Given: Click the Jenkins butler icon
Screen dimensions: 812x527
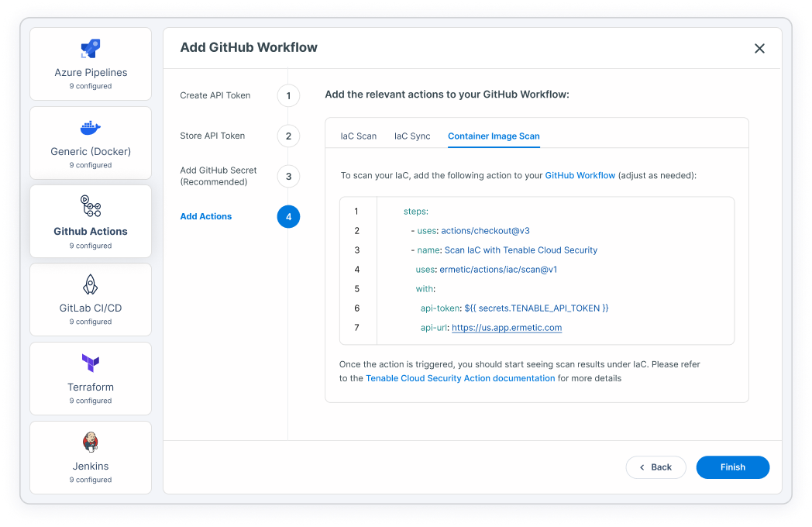Looking at the screenshot, I should pyautogui.click(x=91, y=442).
